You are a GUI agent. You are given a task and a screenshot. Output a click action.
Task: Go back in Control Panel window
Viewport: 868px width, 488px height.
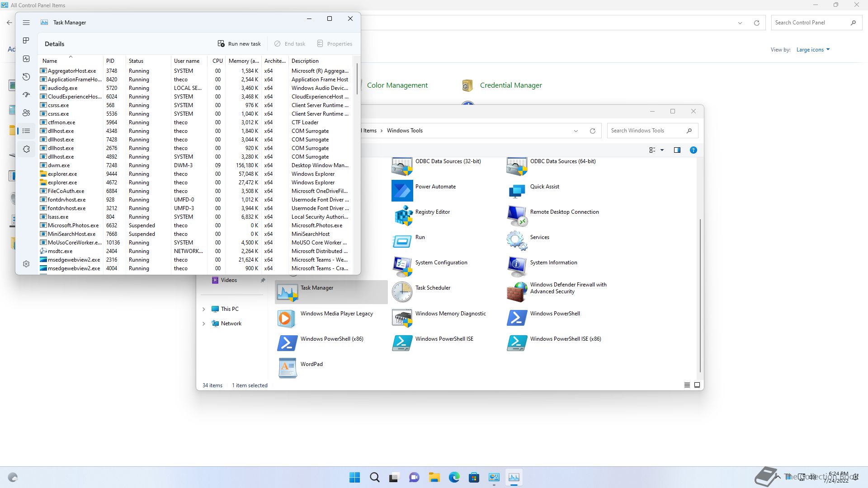9,23
